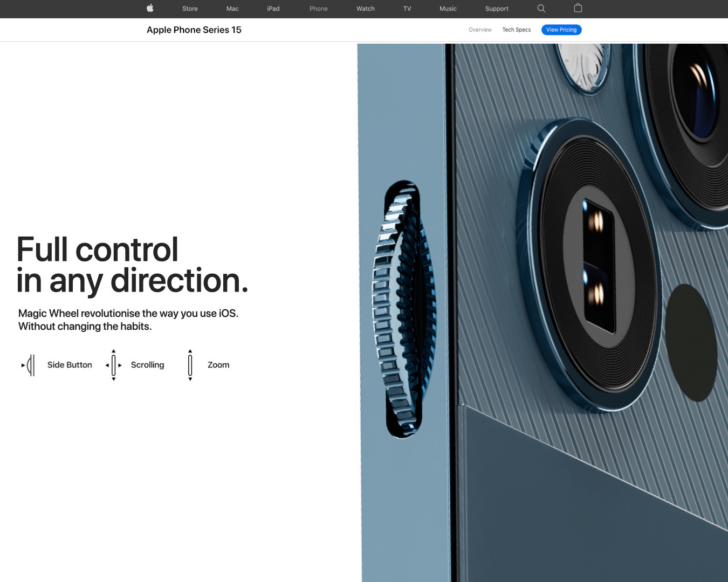The height and width of the screenshot is (582, 728).
Task: Switch to the Overview link
Action: point(480,30)
